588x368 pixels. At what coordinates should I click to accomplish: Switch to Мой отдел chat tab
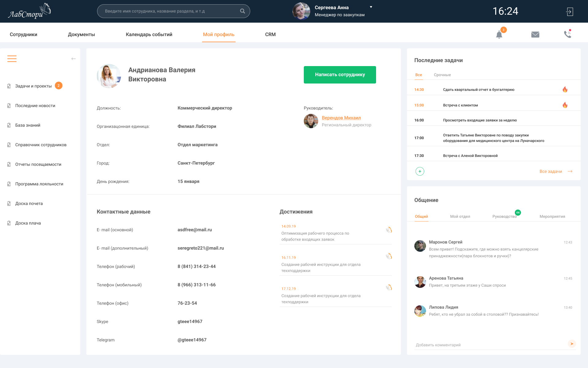pos(460,216)
